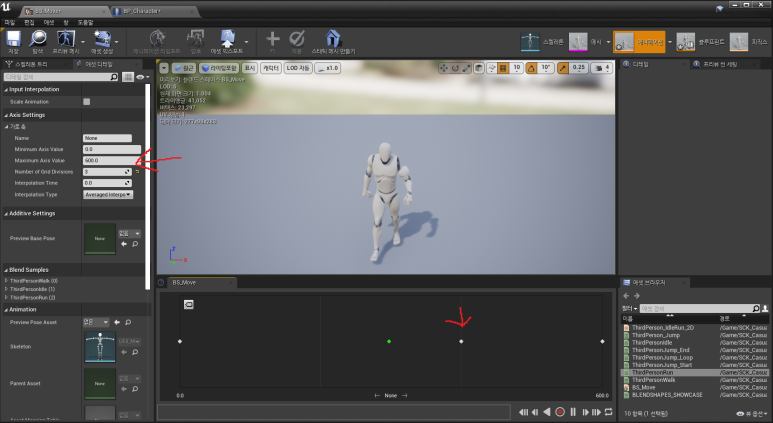773x423 pixels.
Task: Open Preview Pose Asset dropdown
Action: tap(96, 322)
